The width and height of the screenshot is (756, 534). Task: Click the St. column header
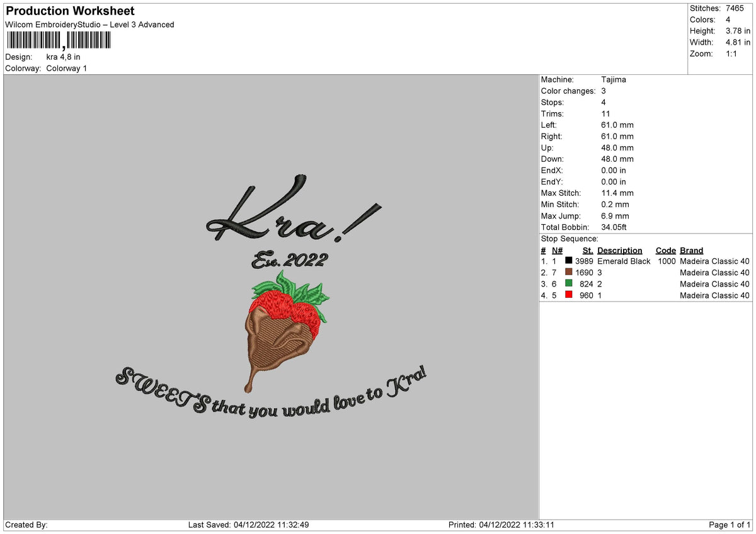coord(587,250)
